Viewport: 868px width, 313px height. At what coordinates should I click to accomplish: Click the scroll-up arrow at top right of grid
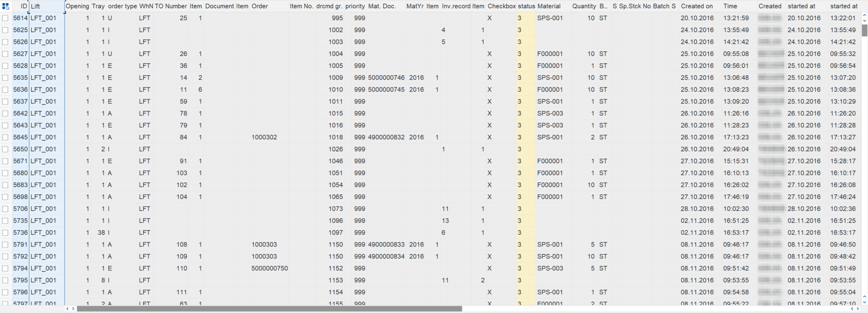(x=864, y=16)
